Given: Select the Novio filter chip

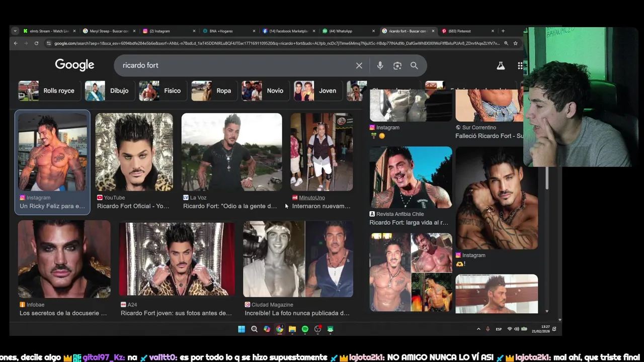Looking at the screenshot, I should pyautogui.click(x=265, y=91).
